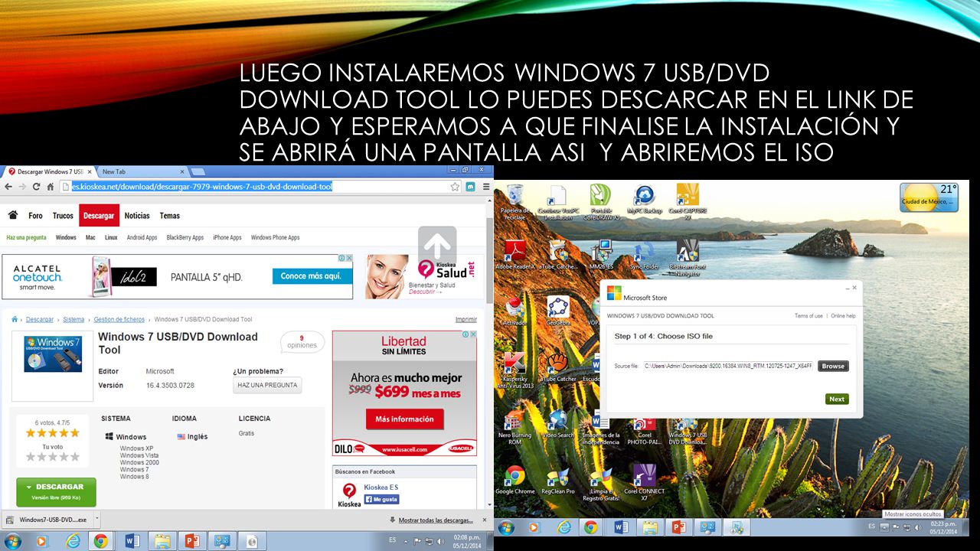Screen dimensions: 980x551
Task: Open the Foro section on Kioskea
Action: pyautogui.click(x=35, y=216)
